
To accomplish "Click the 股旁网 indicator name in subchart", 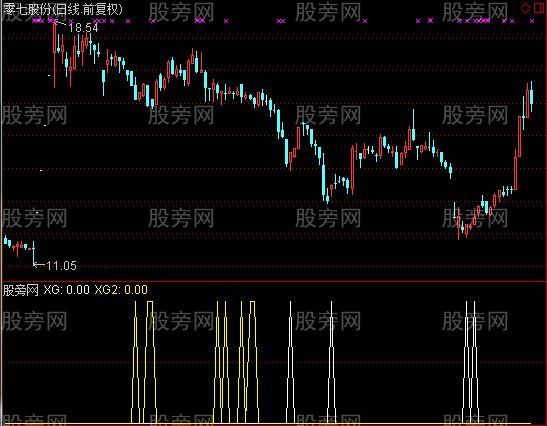I will 21,290.
